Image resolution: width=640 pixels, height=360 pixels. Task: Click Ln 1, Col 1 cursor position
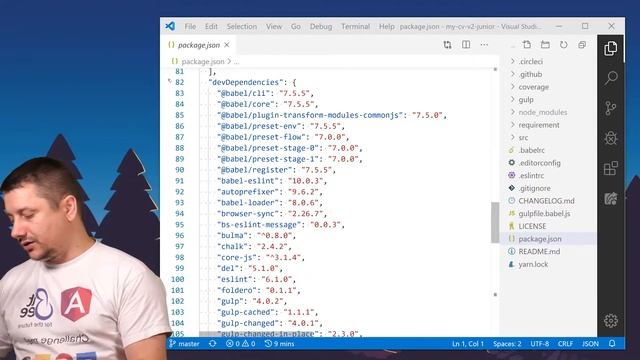coord(468,344)
